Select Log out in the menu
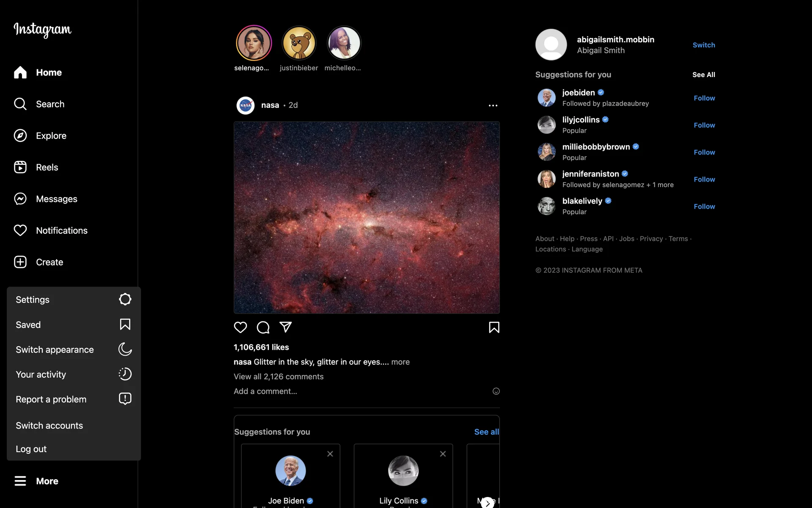Viewport: 812px width, 508px height. [x=31, y=449]
